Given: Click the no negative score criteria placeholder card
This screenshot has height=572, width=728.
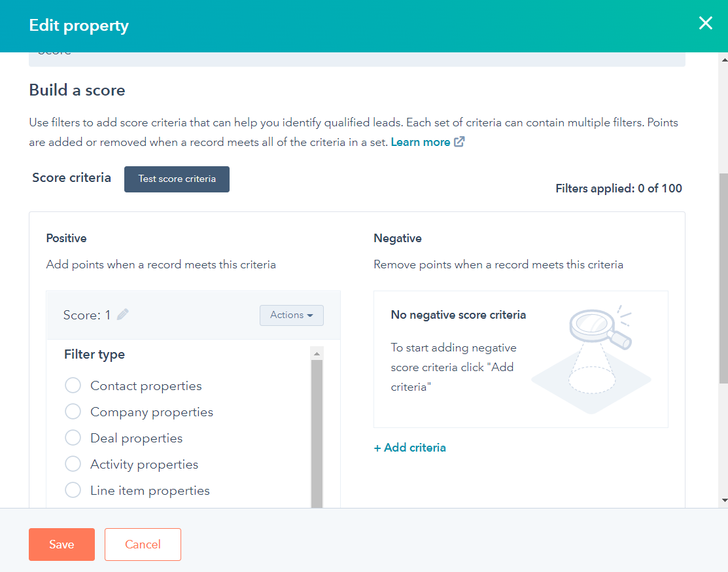Looking at the screenshot, I should [521, 359].
